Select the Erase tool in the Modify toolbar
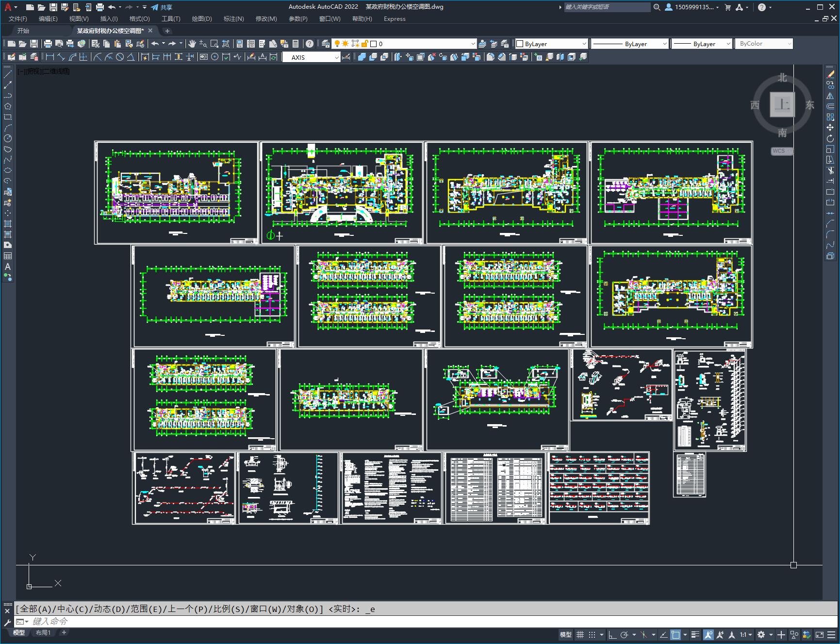 point(830,74)
